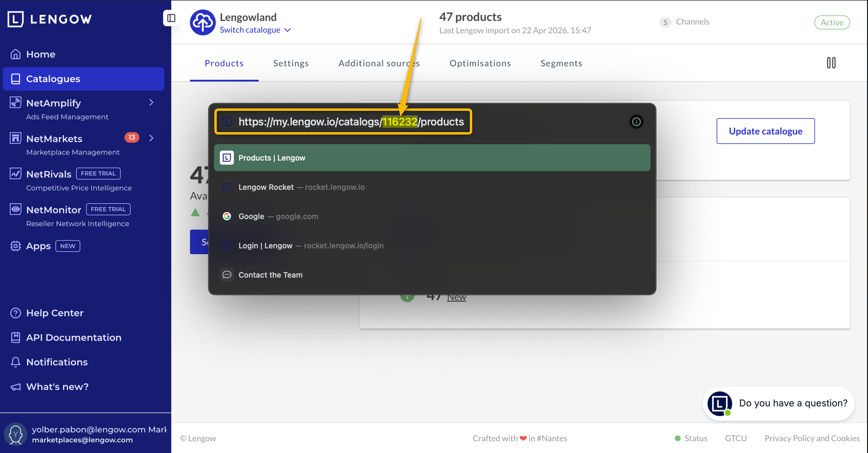The image size is (868, 453).
Task: Click the Google logo icon in results
Action: [x=227, y=216]
